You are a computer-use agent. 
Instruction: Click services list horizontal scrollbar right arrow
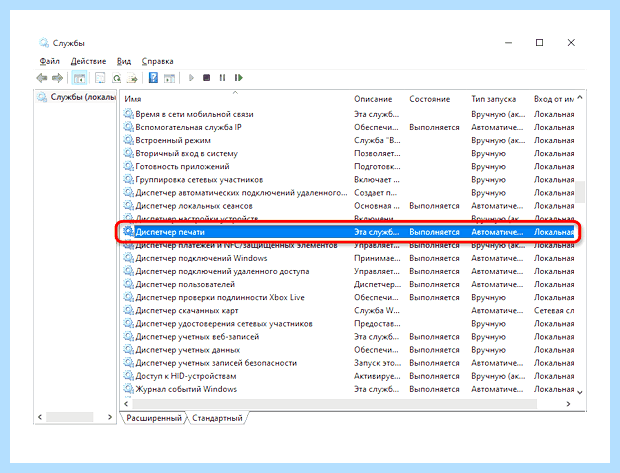pos(568,404)
